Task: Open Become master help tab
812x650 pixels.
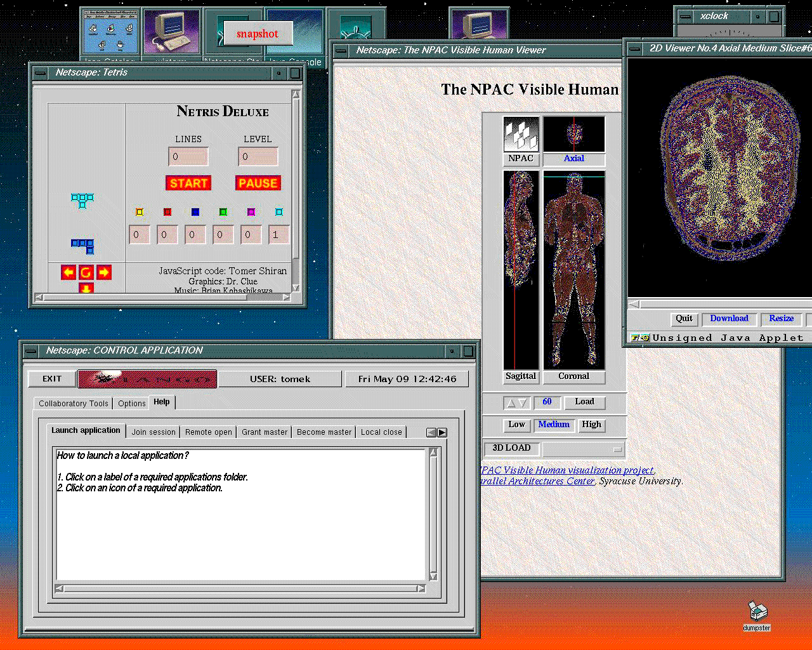Action: point(324,432)
